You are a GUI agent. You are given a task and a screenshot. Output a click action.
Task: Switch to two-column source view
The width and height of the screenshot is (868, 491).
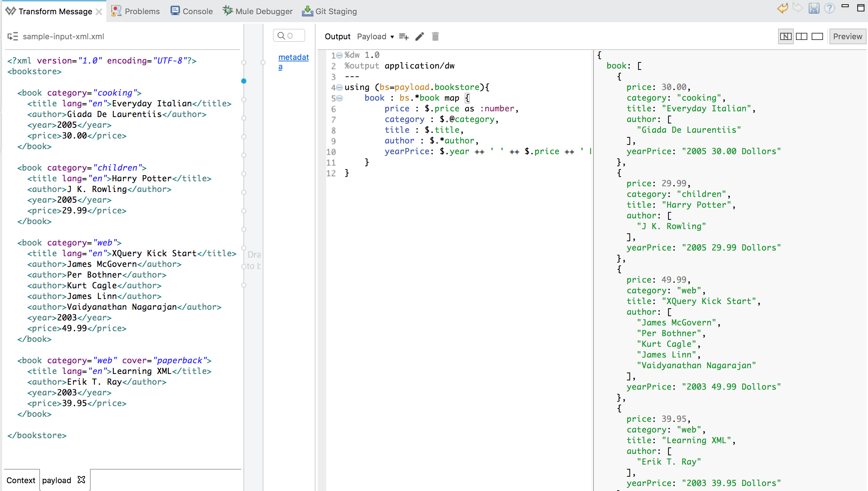click(802, 36)
